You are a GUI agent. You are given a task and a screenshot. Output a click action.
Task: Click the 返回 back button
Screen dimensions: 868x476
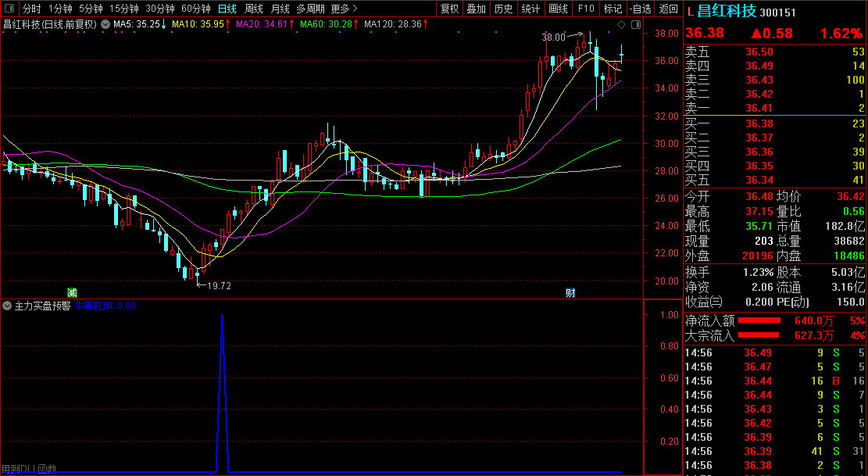(669, 9)
